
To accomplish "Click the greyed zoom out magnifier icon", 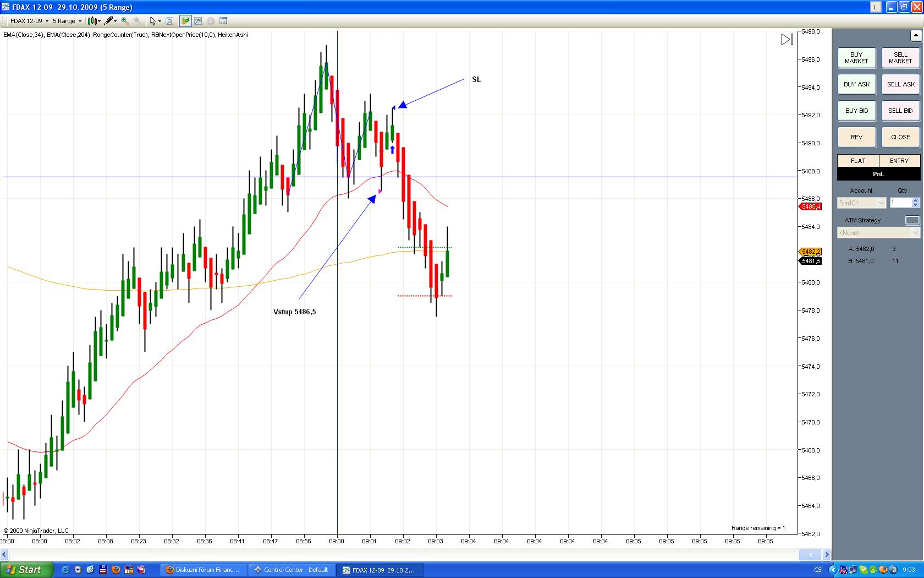I will (x=137, y=21).
